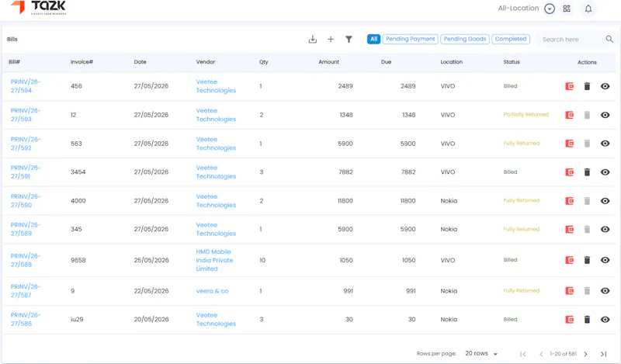Click red return icon for PRINV/26-27/588
The width and height of the screenshot is (621, 364).
click(x=570, y=260)
